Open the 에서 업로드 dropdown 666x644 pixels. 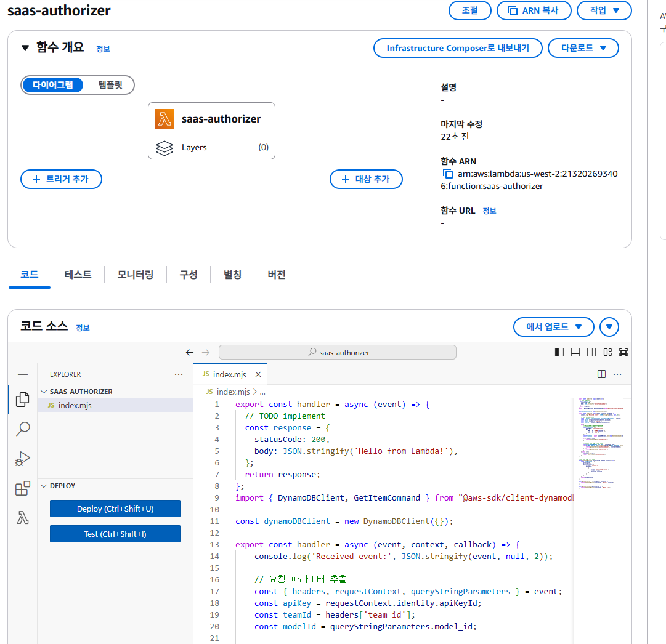coord(553,327)
